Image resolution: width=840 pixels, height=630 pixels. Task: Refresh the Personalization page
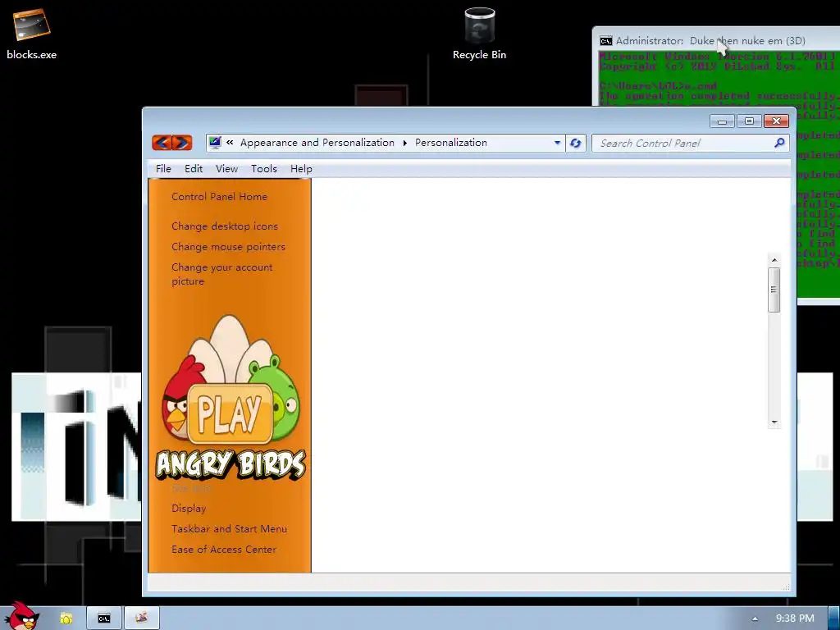click(x=575, y=143)
